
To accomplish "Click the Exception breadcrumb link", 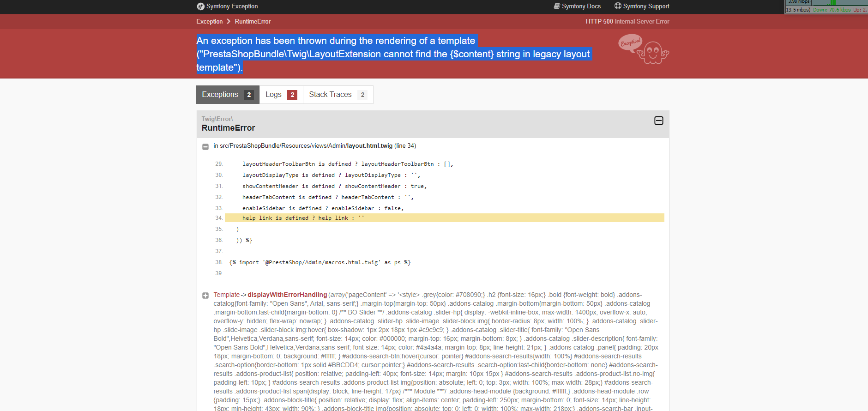I will [x=210, y=22].
